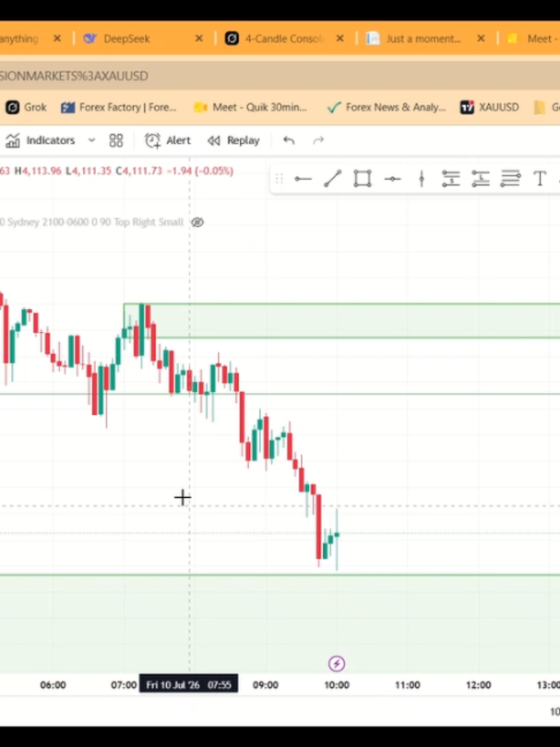Image resolution: width=560 pixels, height=747 pixels.
Task: Click the -1.94 (-0.05%) change value
Action: (x=199, y=171)
